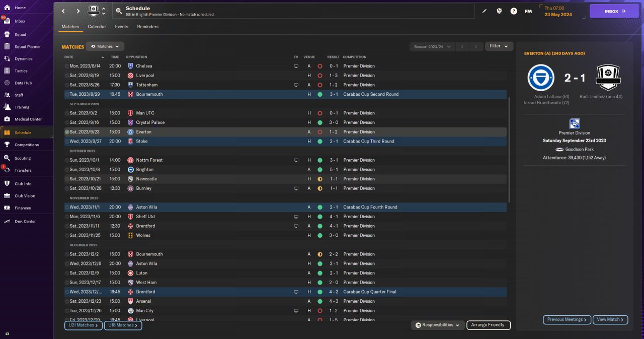644x339 pixels.
Task: Open the Training section
Action: 22,107
